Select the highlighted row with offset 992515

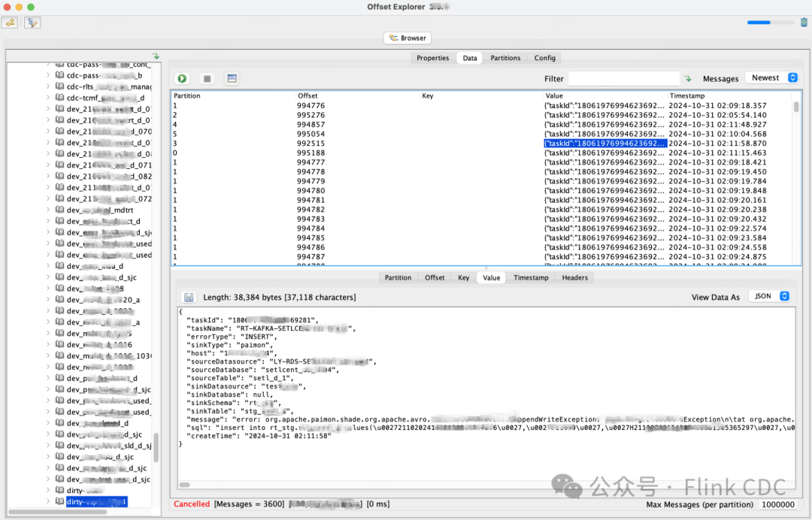[x=482, y=144]
